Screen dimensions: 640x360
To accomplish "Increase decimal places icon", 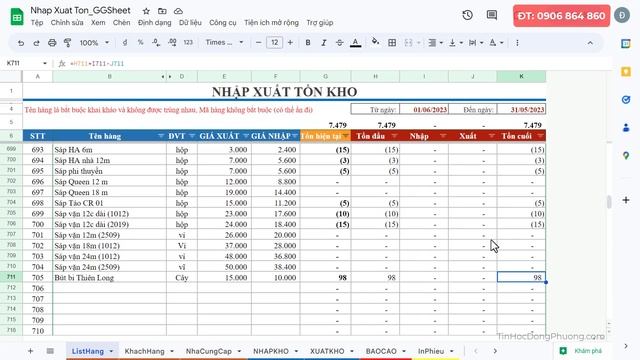I will 172,42.
